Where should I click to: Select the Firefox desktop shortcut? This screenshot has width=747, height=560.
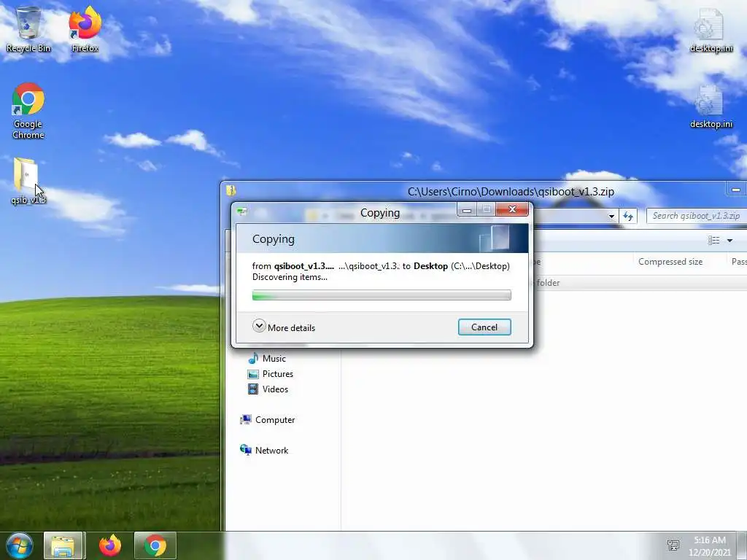click(85, 29)
